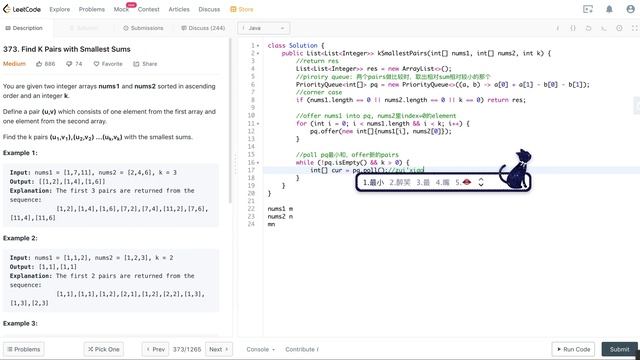Click the description panel scrollbar

(x=230, y=121)
